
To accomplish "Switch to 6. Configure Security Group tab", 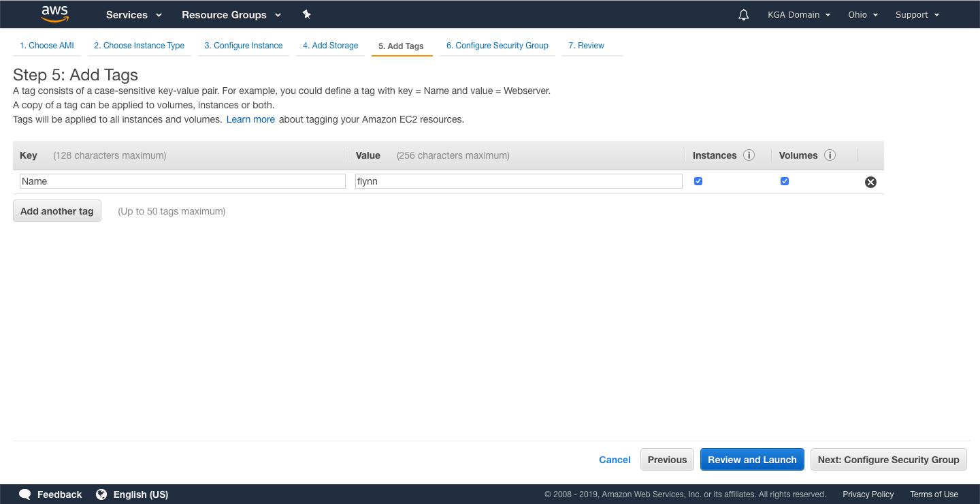I will coord(497,46).
